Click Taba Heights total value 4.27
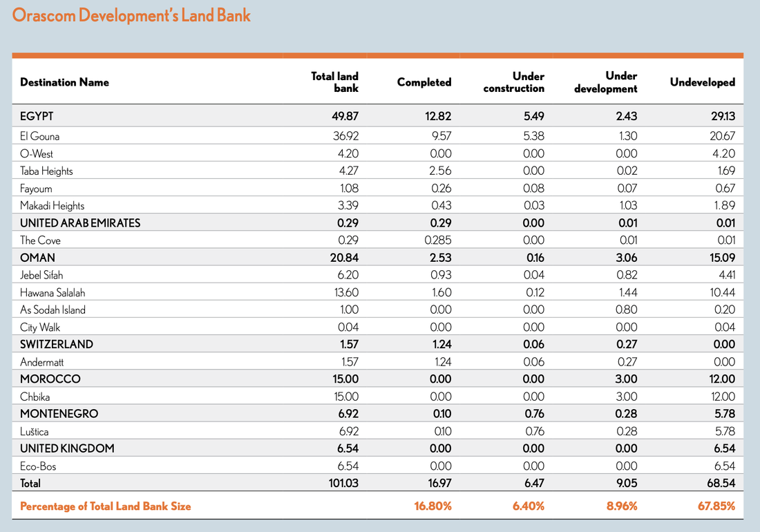This screenshot has height=532, width=760. [348, 171]
